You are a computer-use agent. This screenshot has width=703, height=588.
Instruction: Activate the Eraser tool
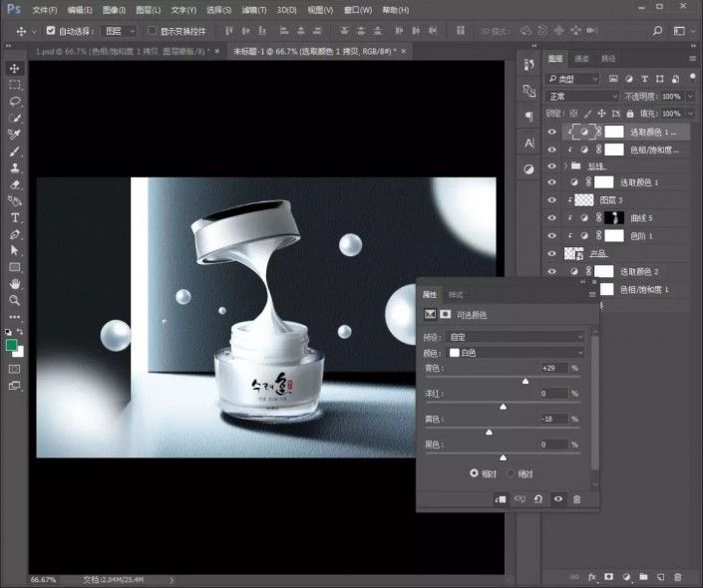(15, 184)
